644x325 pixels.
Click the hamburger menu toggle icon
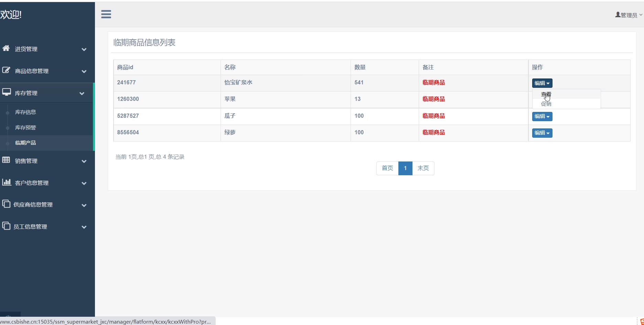click(x=106, y=14)
